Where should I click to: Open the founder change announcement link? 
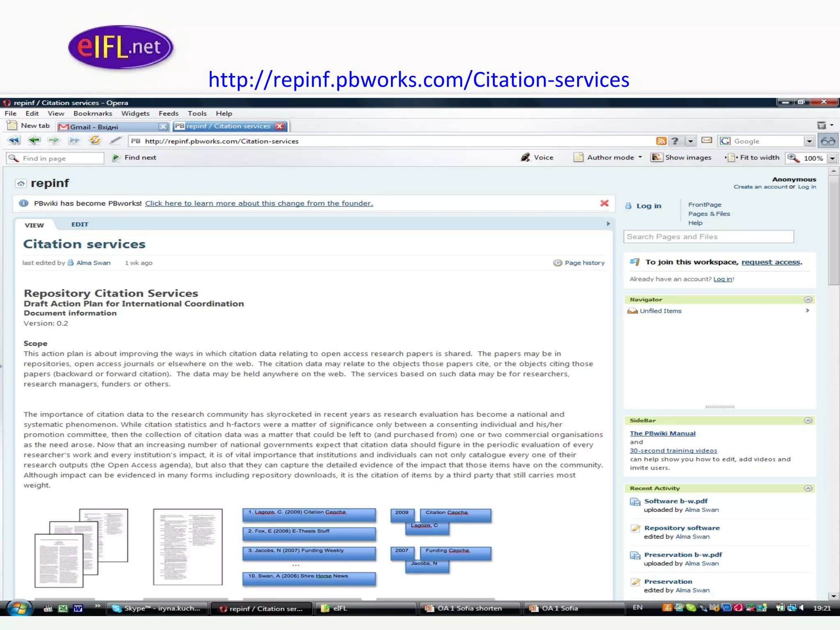[259, 203]
